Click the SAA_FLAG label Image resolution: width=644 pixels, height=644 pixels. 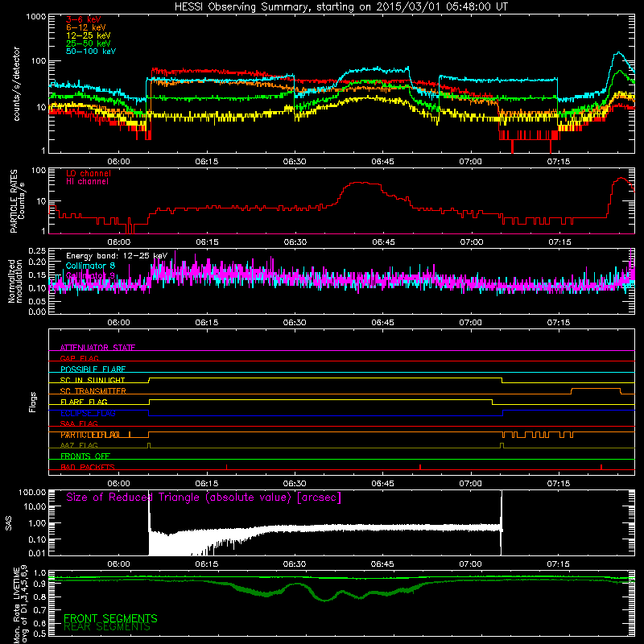pyautogui.click(x=79, y=423)
